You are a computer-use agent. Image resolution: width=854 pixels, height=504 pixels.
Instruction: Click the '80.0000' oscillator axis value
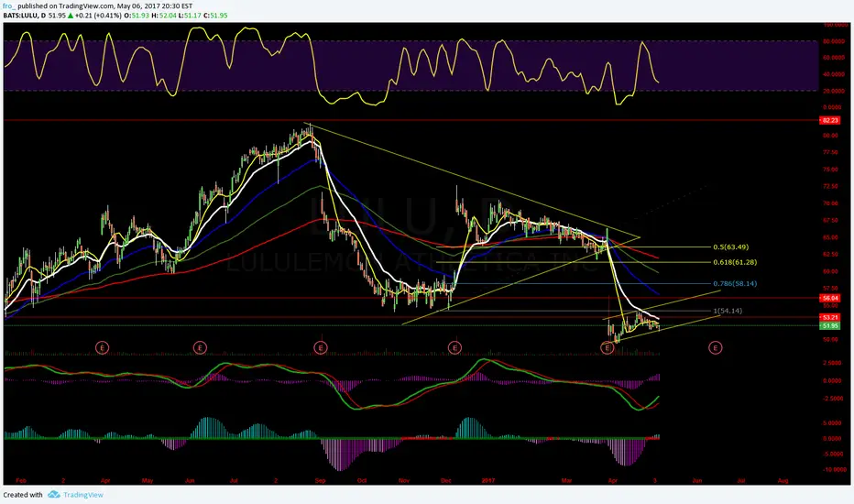click(834, 41)
